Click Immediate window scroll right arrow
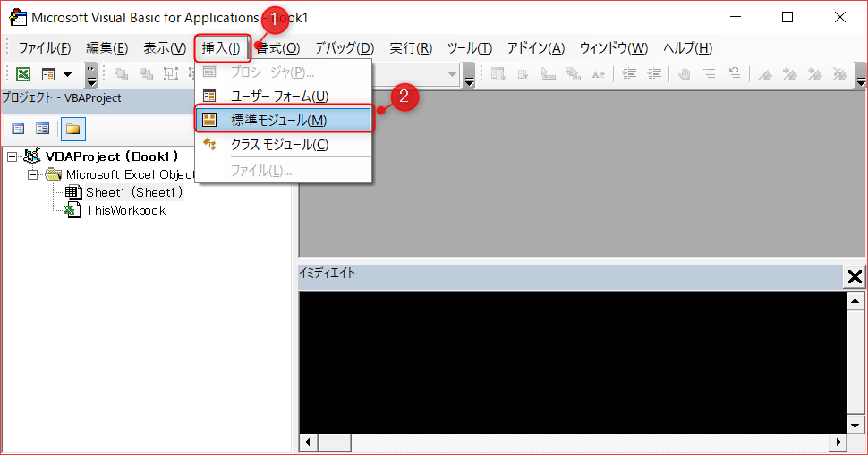 838,442
